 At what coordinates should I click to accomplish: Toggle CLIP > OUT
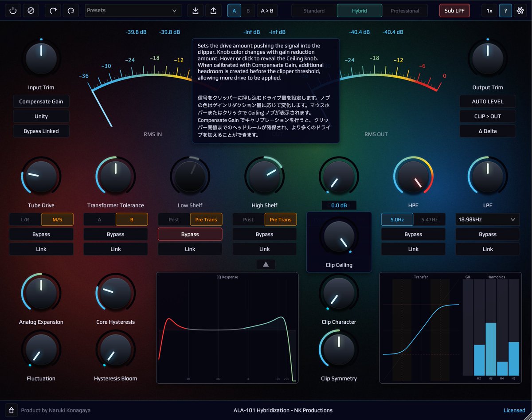[488, 116]
